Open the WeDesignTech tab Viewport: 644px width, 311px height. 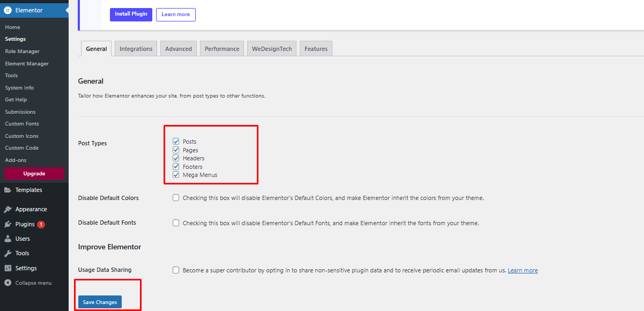(272, 49)
